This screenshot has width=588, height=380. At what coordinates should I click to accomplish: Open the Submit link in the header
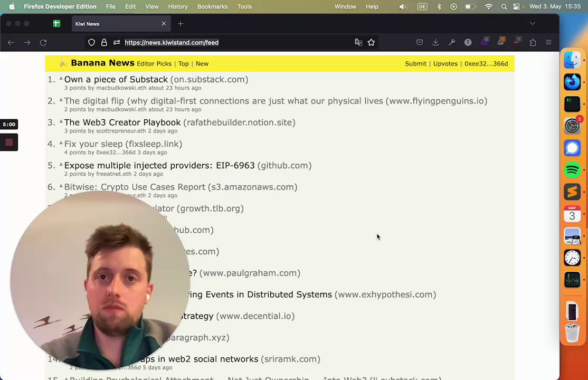point(415,64)
